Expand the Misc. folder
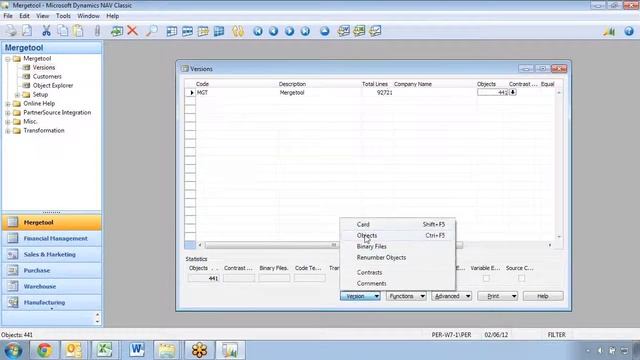Image resolution: width=640 pixels, height=360 pixels. click(x=8, y=122)
